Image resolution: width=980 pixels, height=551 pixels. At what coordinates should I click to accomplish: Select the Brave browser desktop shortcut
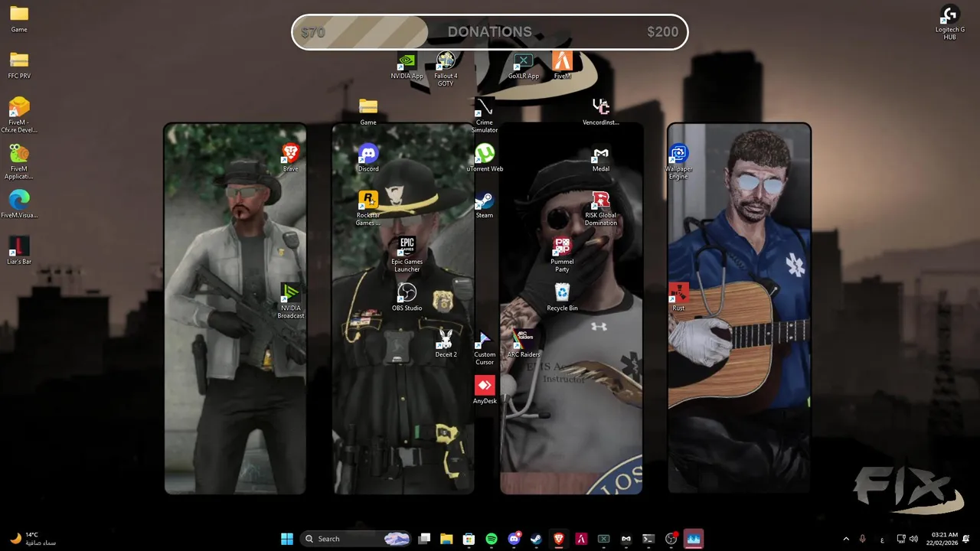pos(290,158)
